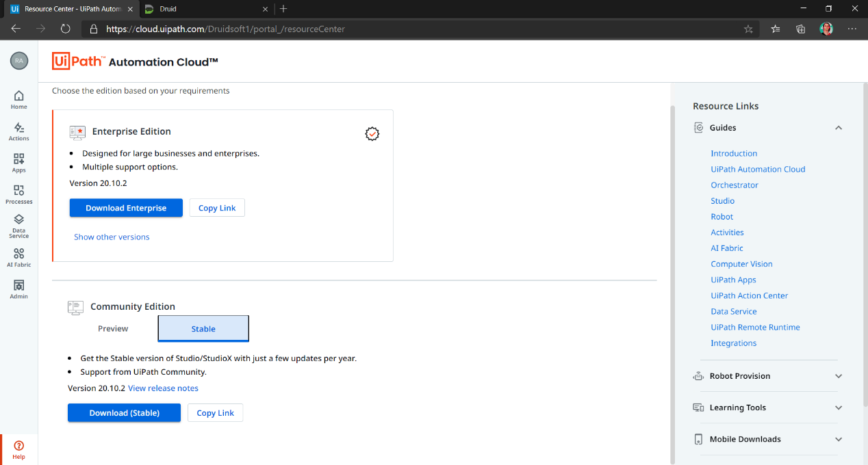Reload the page with the refresh icon
The width and height of the screenshot is (868, 465).
[x=66, y=29]
